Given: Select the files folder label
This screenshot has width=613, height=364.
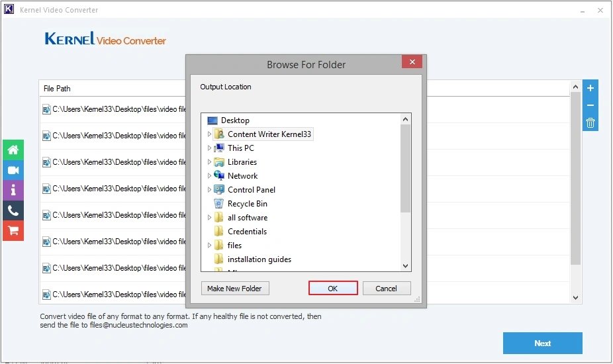Looking at the screenshot, I should pyautogui.click(x=234, y=245).
